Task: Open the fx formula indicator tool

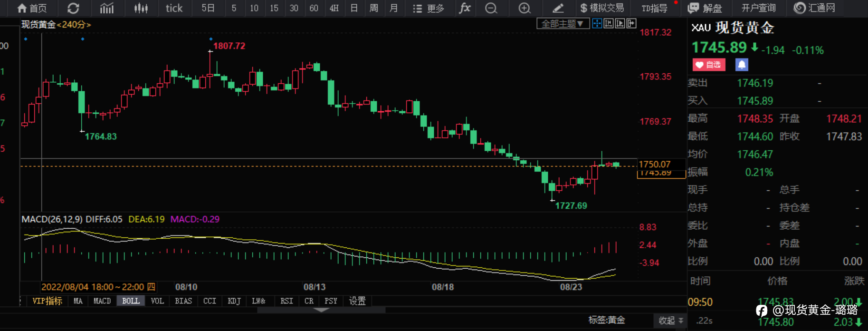Action: click(465, 8)
